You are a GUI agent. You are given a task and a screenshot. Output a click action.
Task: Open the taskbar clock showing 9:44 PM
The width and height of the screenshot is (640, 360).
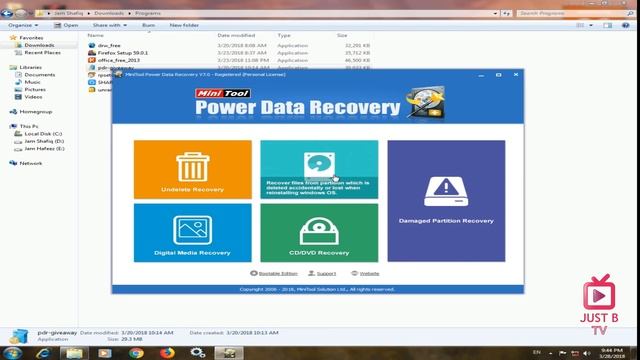tap(612, 353)
